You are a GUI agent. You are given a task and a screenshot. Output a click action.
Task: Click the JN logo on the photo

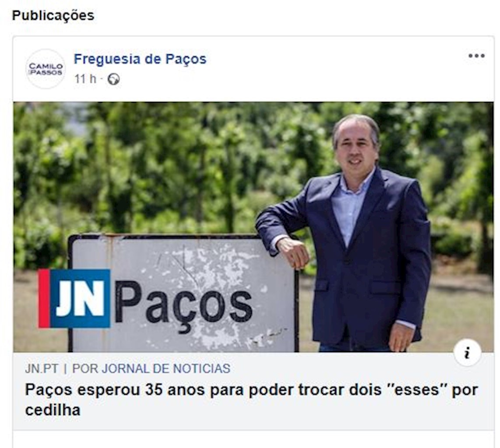click(74, 298)
